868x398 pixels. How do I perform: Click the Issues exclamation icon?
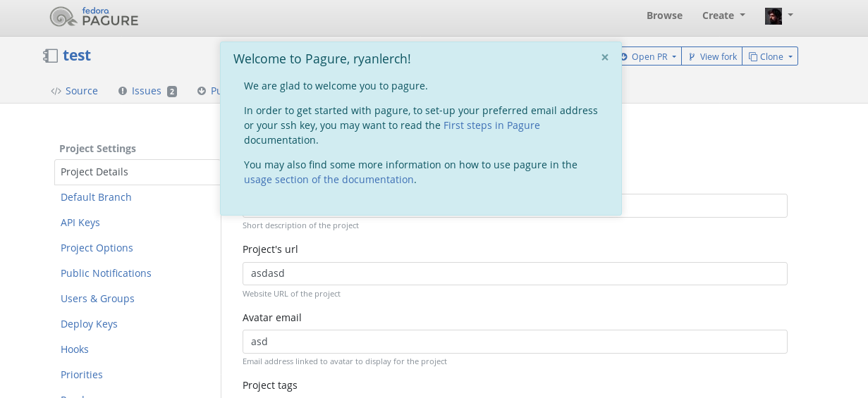pyautogui.click(x=123, y=91)
